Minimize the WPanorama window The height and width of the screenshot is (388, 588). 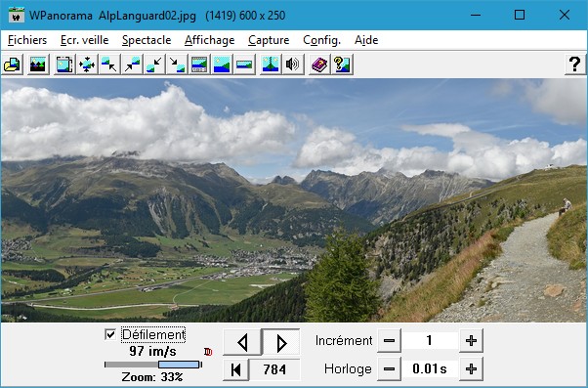[x=476, y=15]
